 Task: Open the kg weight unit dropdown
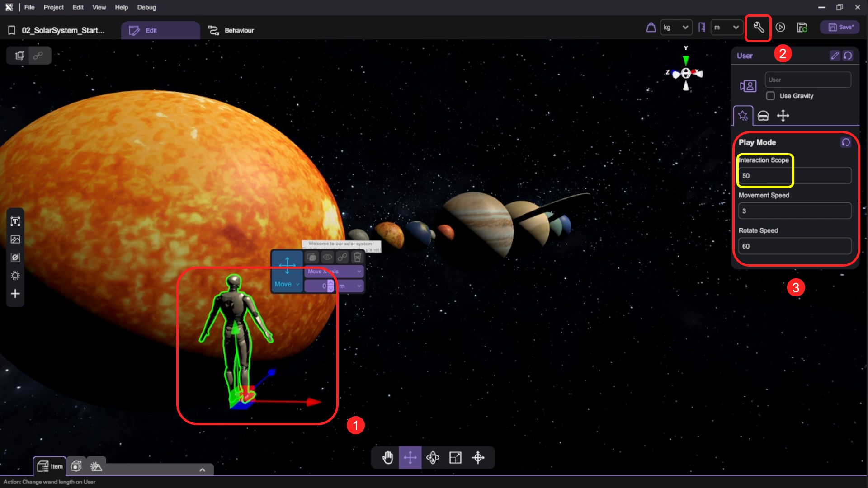(x=676, y=28)
